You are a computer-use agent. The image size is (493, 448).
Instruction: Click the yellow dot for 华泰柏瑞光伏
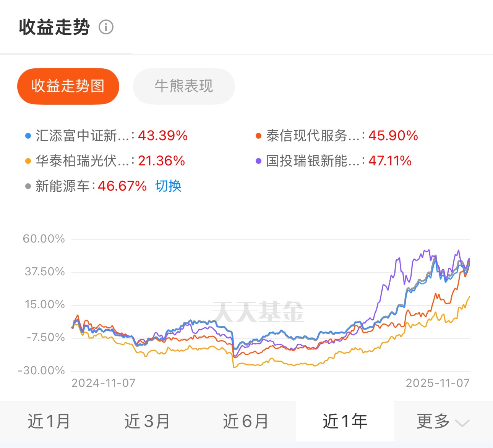pyautogui.click(x=28, y=161)
